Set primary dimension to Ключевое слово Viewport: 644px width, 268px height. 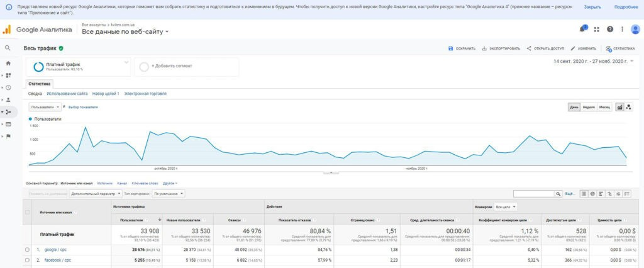pyautogui.click(x=145, y=183)
